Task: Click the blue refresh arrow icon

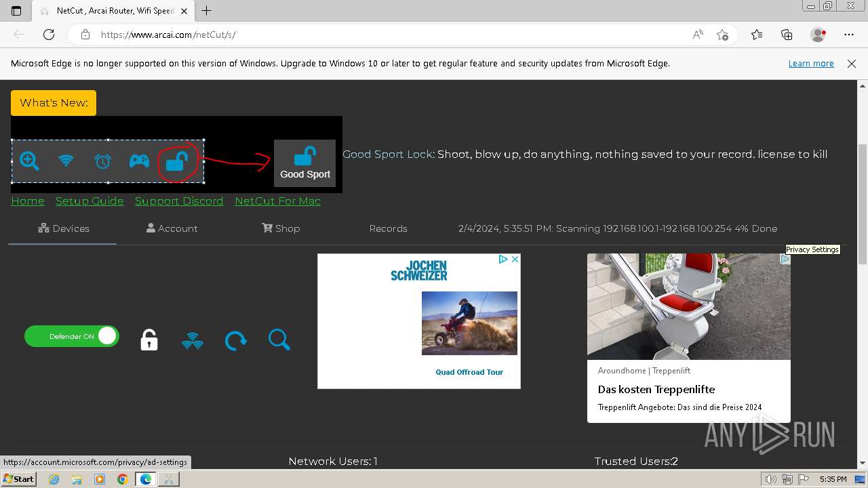Action: point(236,340)
